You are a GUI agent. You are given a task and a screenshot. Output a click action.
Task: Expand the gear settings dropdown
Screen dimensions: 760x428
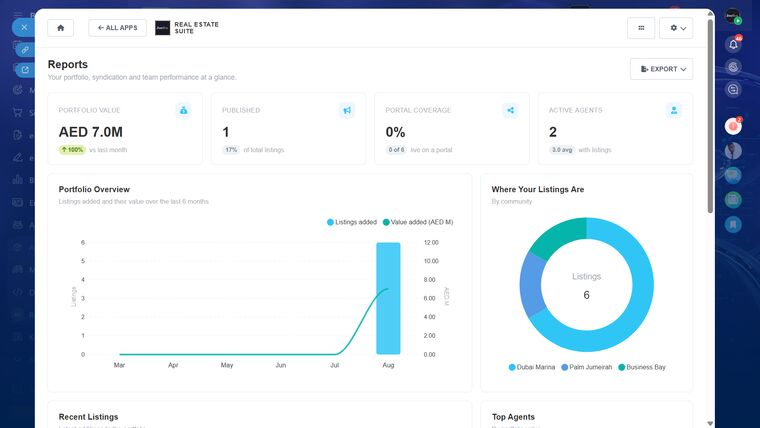[x=676, y=28]
